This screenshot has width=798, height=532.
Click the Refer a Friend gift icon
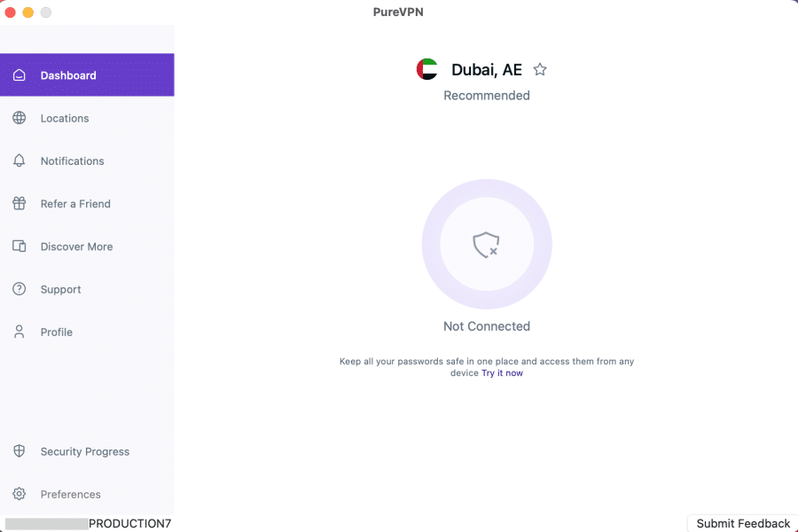pos(19,203)
